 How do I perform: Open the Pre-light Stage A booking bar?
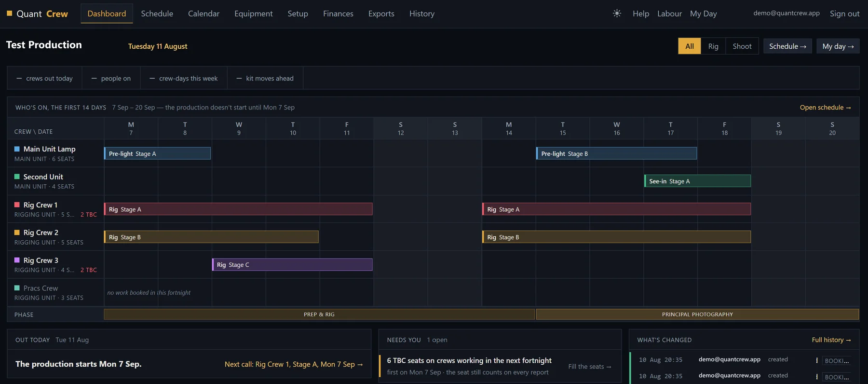click(158, 153)
